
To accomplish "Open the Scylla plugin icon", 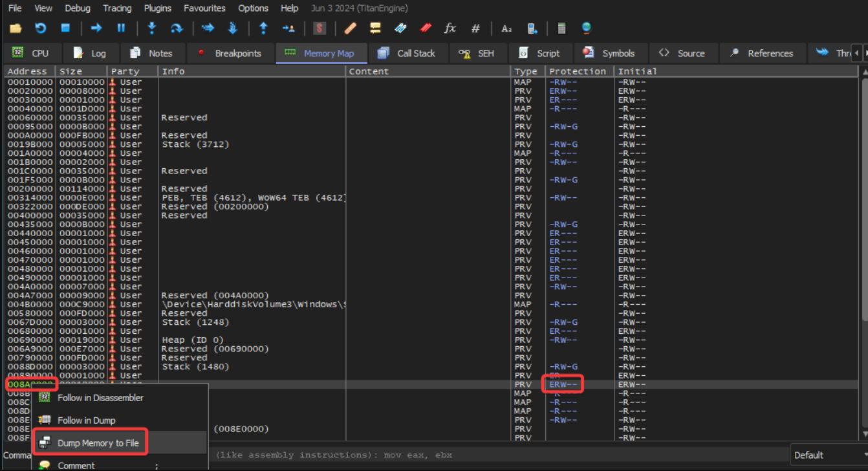I will pyautogui.click(x=320, y=28).
